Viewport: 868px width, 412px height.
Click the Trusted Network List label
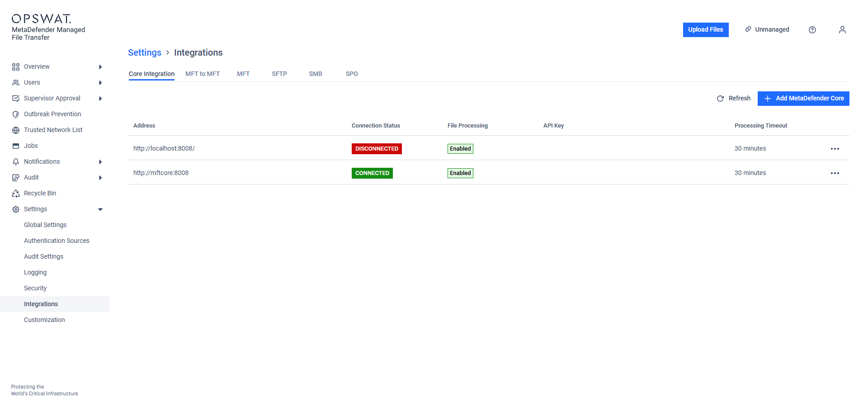click(x=53, y=130)
